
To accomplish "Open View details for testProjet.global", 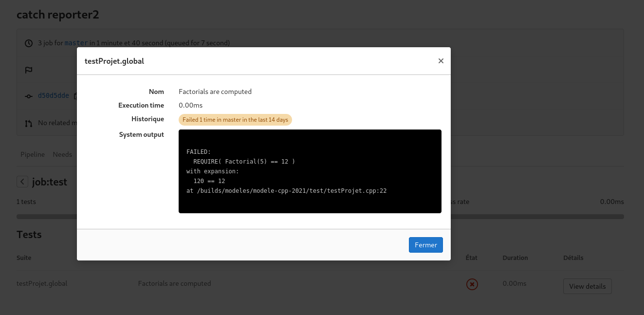I will pyautogui.click(x=588, y=286).
